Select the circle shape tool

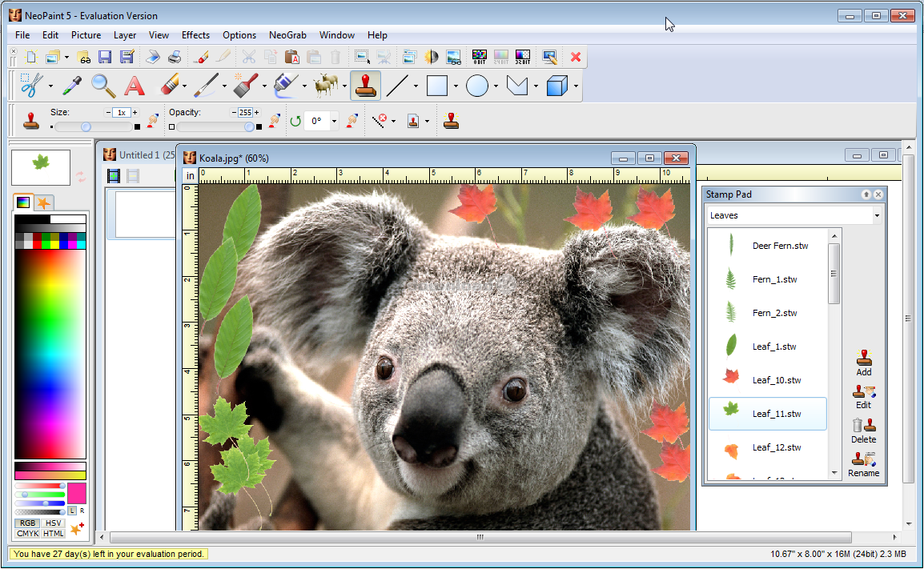pos(476,86)
